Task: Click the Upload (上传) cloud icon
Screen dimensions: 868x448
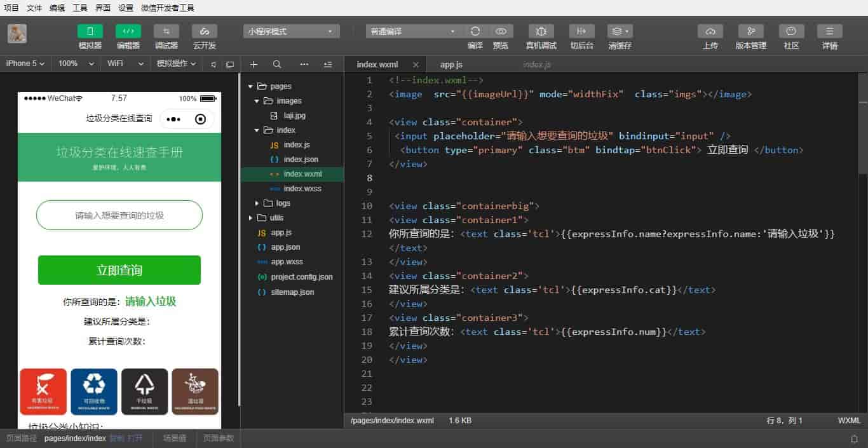Action: [710, 31]
